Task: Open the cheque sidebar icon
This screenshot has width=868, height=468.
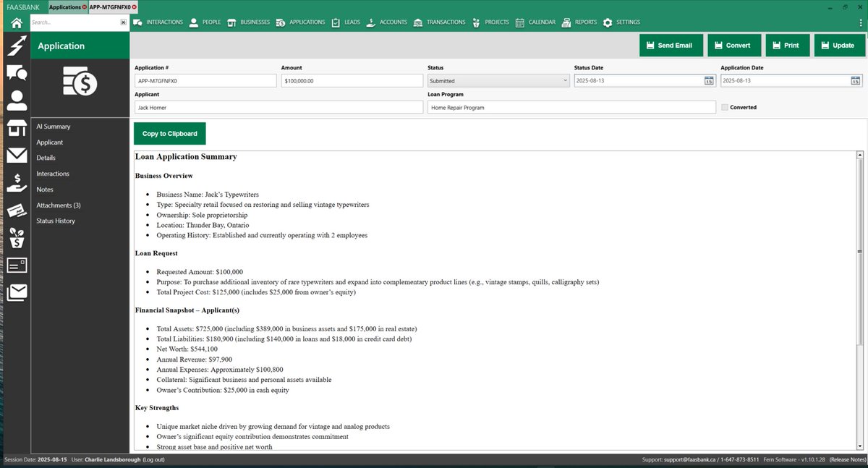Action: point(17,210)
